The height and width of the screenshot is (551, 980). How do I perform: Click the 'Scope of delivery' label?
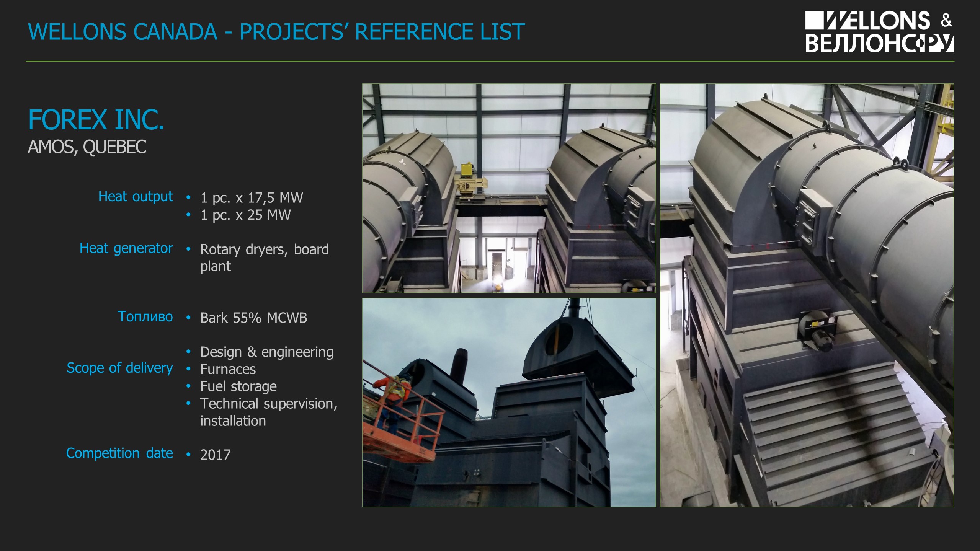120,368
